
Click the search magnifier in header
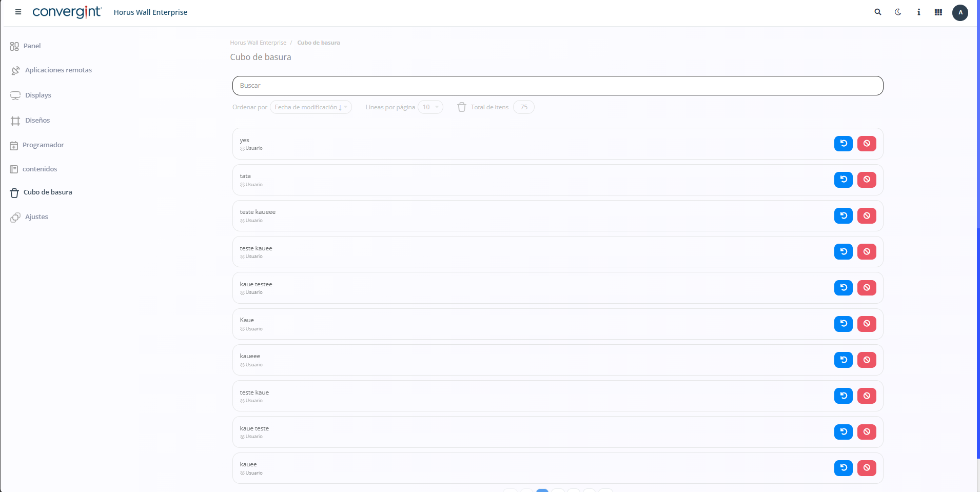(x=878, y=12)
